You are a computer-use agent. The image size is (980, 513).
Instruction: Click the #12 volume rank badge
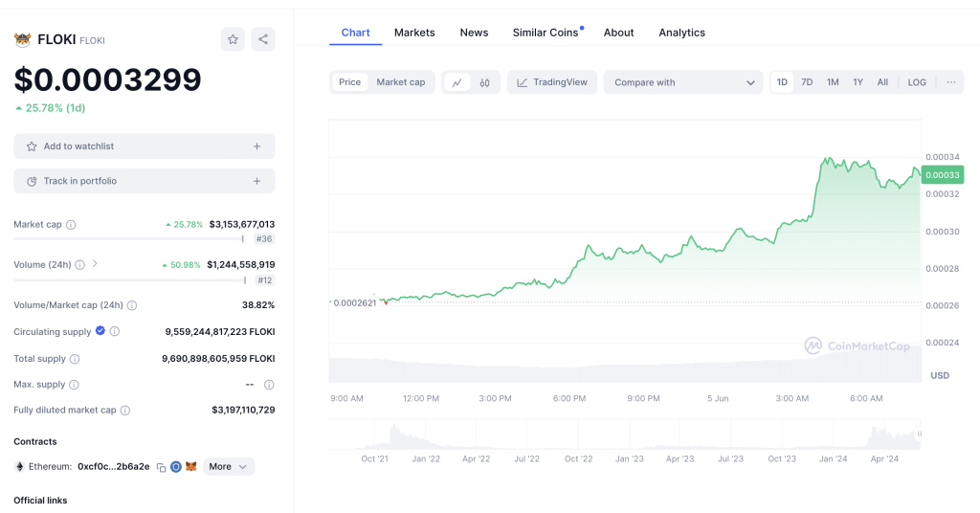(x=265, y=279)
